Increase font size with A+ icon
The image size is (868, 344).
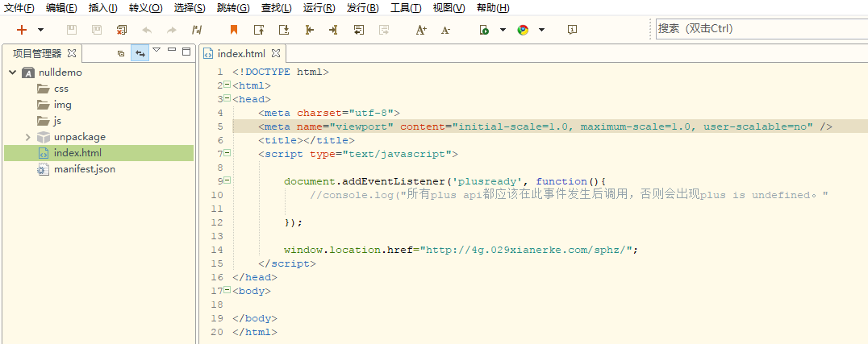[x=421, y=30]
